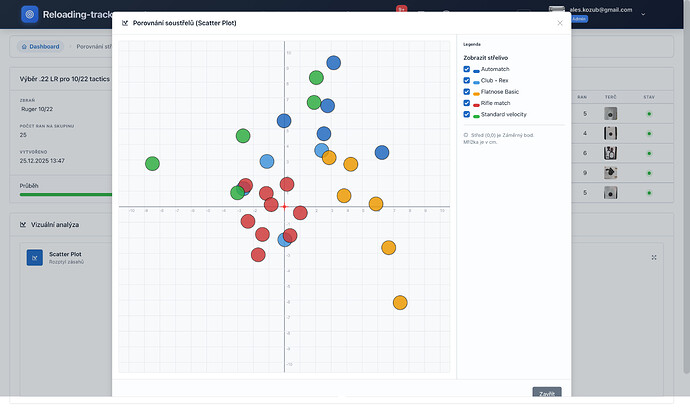The width and height of the screenshot is (690, 408).
Task: Click the home icon in Dashboard breadcrumb
Action: click(26, 47)
